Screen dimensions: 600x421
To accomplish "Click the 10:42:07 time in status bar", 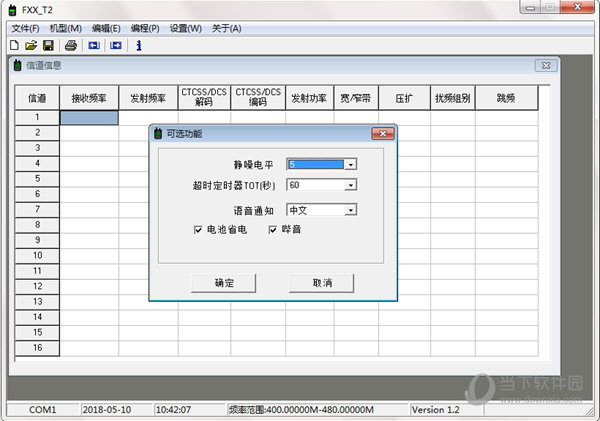I will pos(173,410).
